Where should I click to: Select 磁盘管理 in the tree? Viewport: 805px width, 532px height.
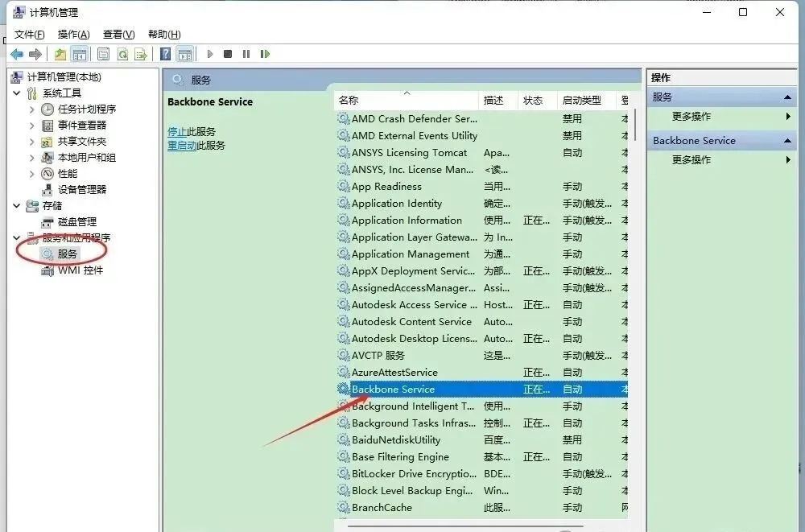click(x=77, y=222)
